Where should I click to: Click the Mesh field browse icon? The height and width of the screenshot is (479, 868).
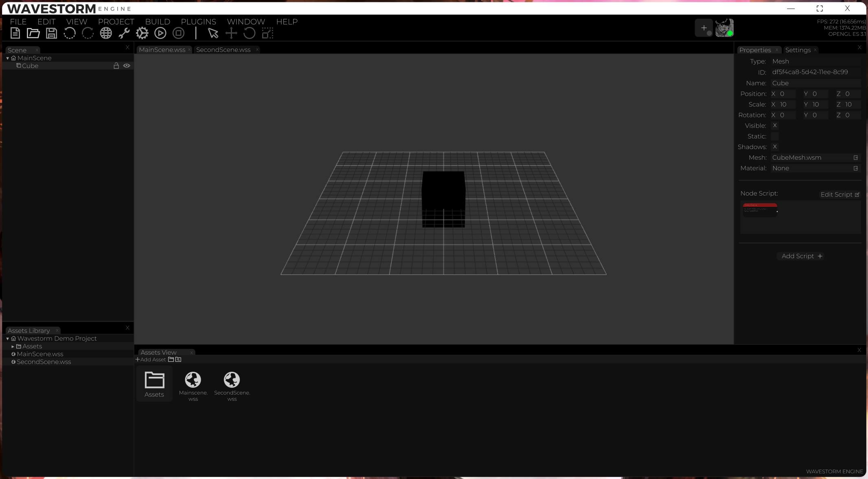856,158
